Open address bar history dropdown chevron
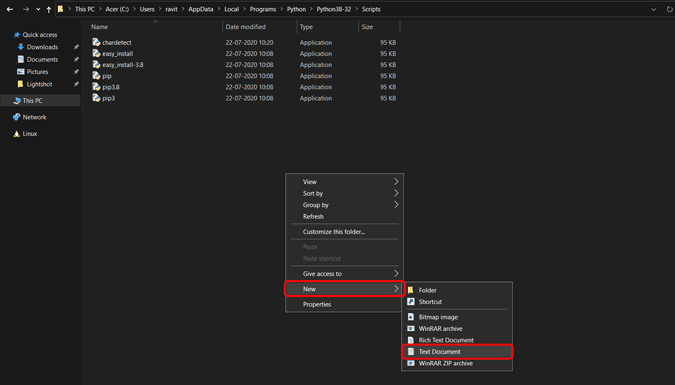The image size is (675, 385). 653,9
